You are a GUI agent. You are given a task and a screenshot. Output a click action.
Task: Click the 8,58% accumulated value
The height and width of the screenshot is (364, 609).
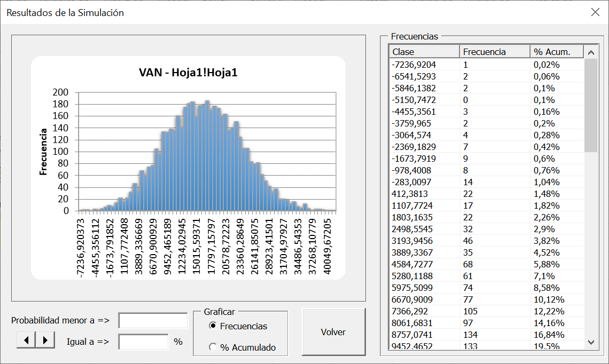point(546,288)
